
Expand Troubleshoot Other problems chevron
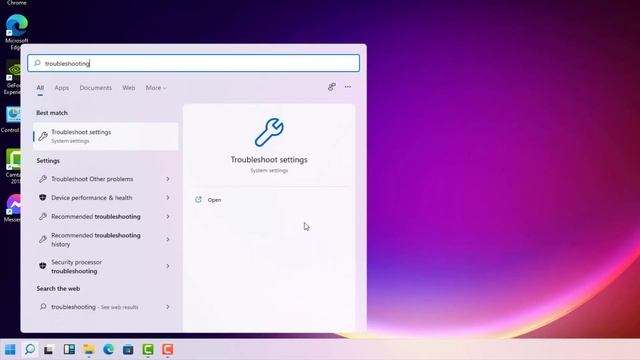[168, 179]
